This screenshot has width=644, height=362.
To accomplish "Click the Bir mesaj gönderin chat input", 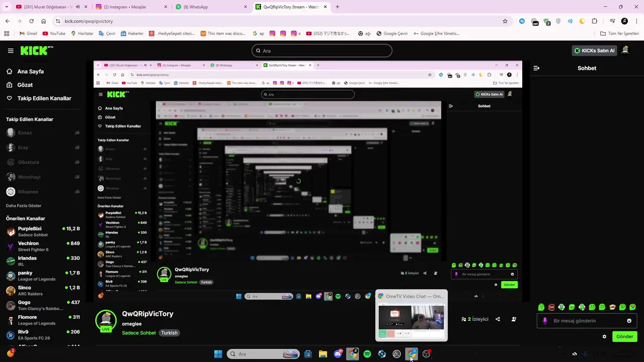I will (x=586, y=321).
